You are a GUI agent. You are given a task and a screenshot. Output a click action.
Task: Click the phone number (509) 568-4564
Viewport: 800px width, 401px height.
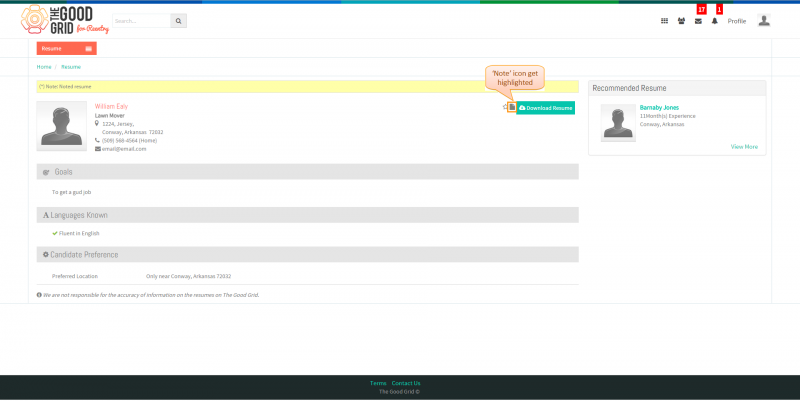point(130,140)
